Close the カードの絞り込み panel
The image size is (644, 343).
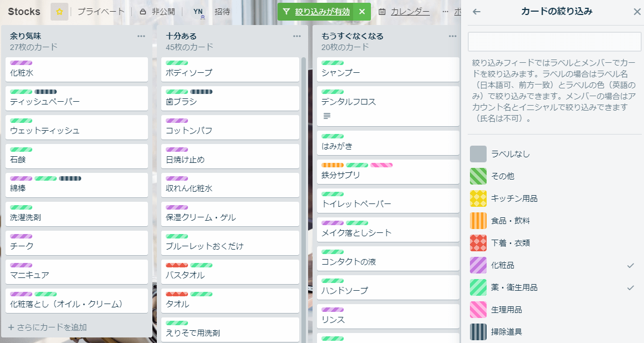pos(637,12)
